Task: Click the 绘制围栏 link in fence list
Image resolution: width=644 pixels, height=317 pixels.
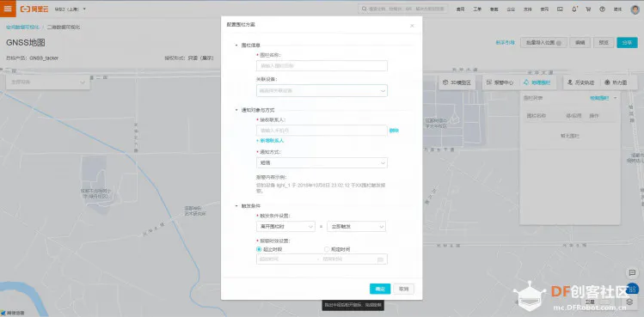Action: point(599,98)
